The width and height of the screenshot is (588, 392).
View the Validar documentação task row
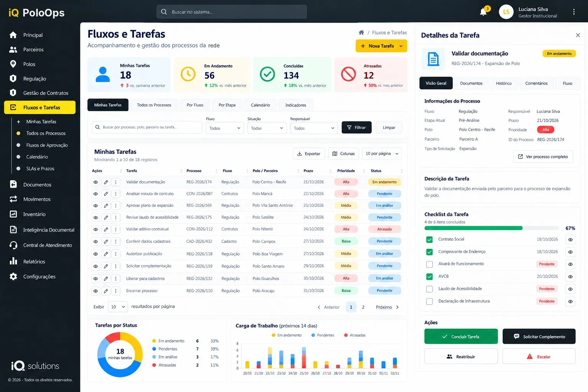96,182
